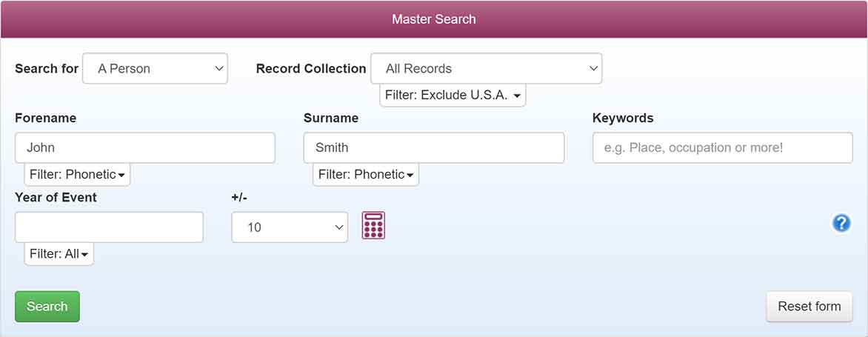Open the Forename Filter: Phonetic dropdown
The width and height of the screenshot is (868, 337).
point(77,174)
